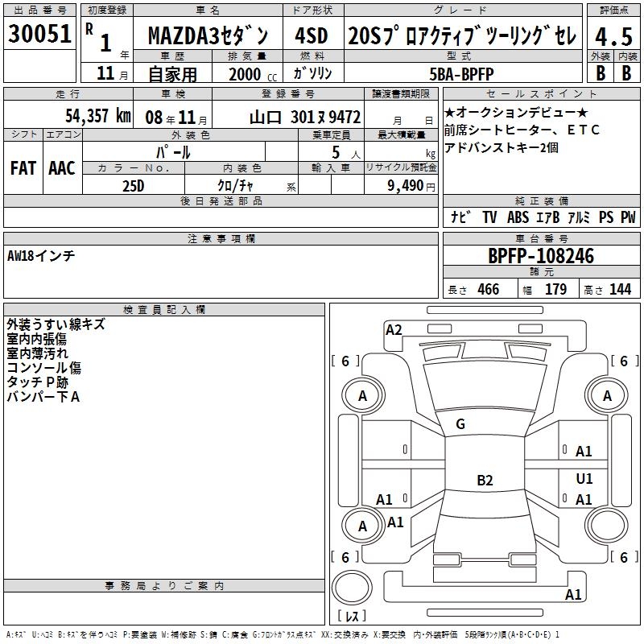644x644 pixels.
Task: Click the mileage value 54,357 km
Action: (98, 115)
